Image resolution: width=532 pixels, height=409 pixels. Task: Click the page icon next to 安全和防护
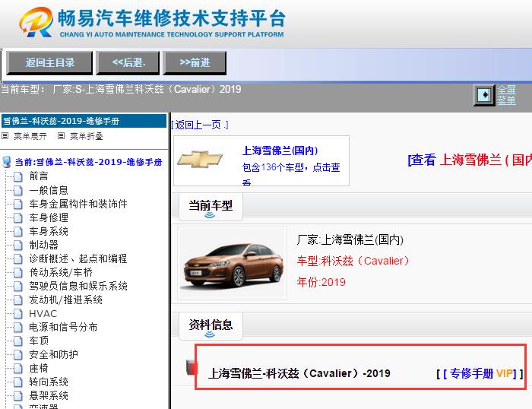click(x=18, y=355)
